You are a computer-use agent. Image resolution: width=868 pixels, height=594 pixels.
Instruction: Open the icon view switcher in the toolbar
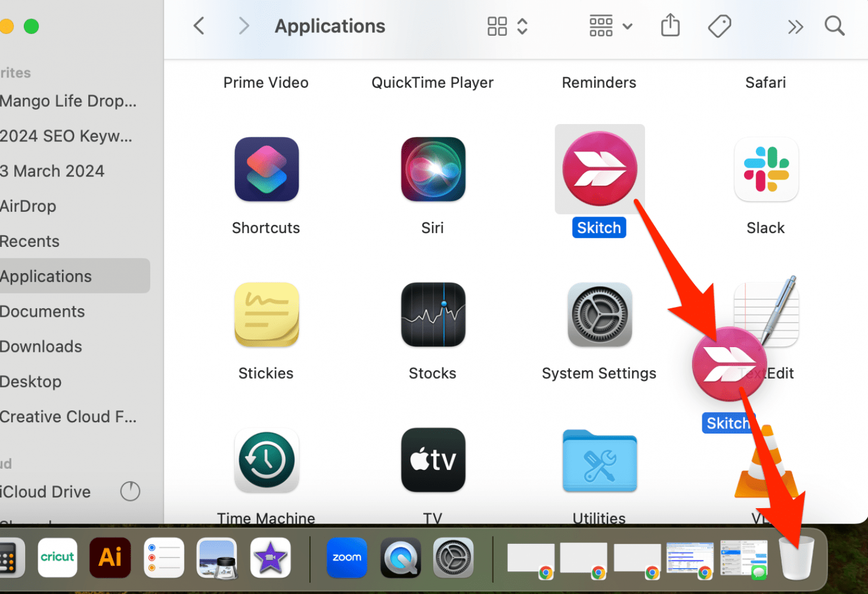tap(507, 26)
